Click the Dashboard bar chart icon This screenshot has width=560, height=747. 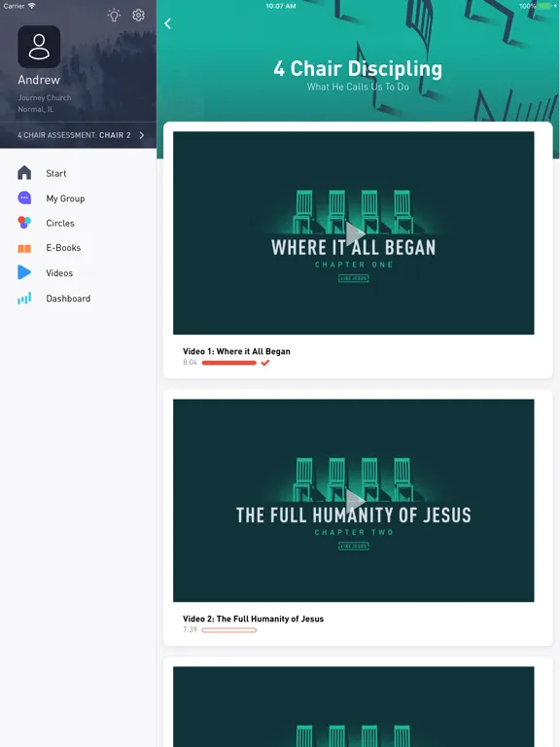pyautogui.click(x=24, y=299)
